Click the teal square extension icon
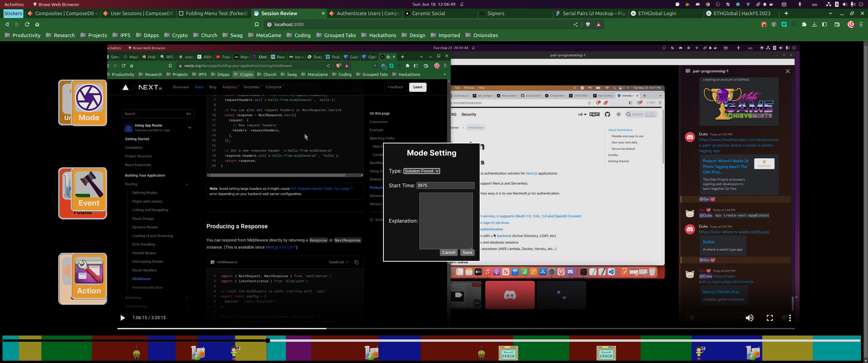868x363 pixels. coord(784,25)
